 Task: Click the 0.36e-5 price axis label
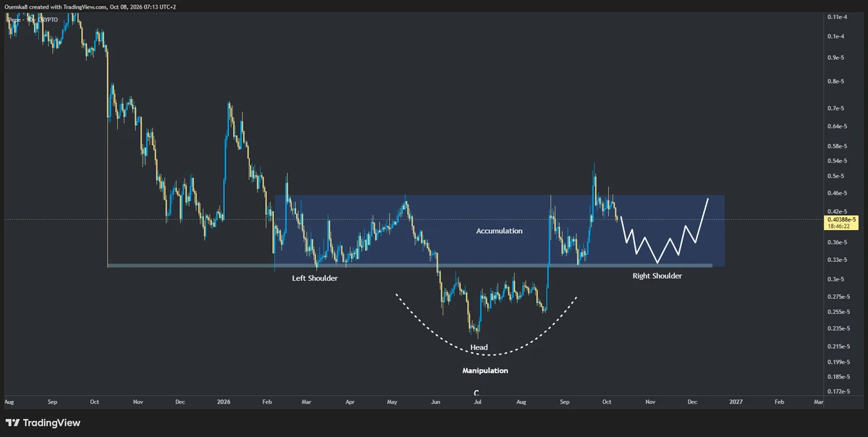(x=838, y=242)
